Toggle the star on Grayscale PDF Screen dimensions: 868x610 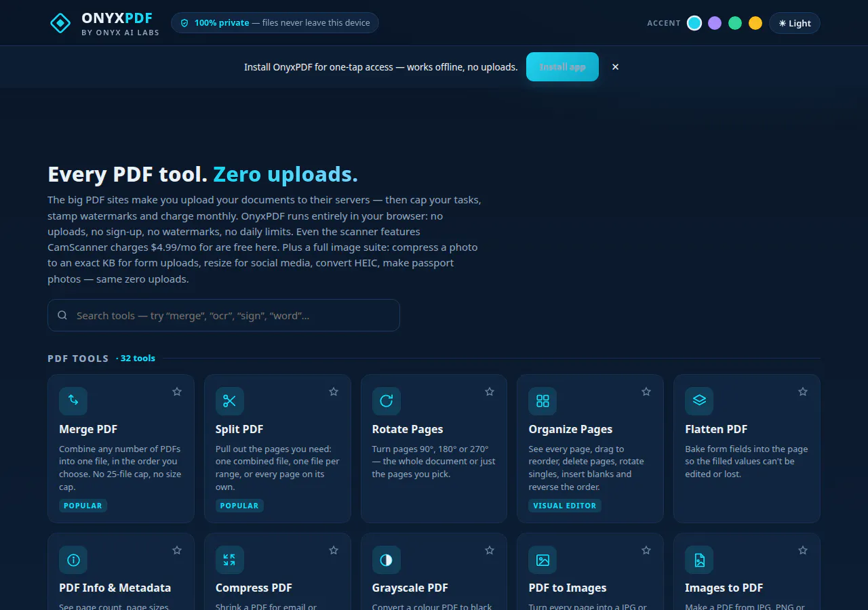click(490, 550)
